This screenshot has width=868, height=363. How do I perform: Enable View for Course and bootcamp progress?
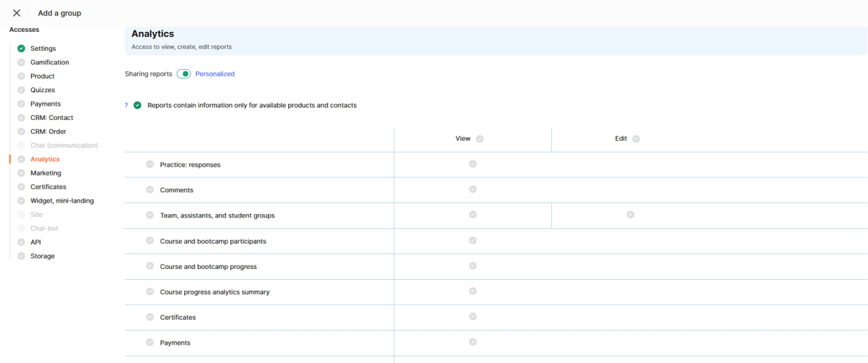(x=473, y=265)
